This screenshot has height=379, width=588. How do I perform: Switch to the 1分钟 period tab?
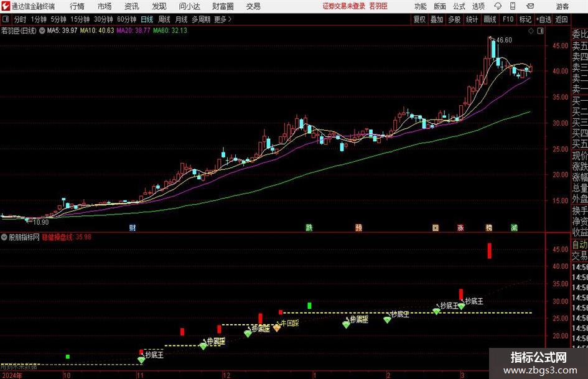[x=39, y=19]
